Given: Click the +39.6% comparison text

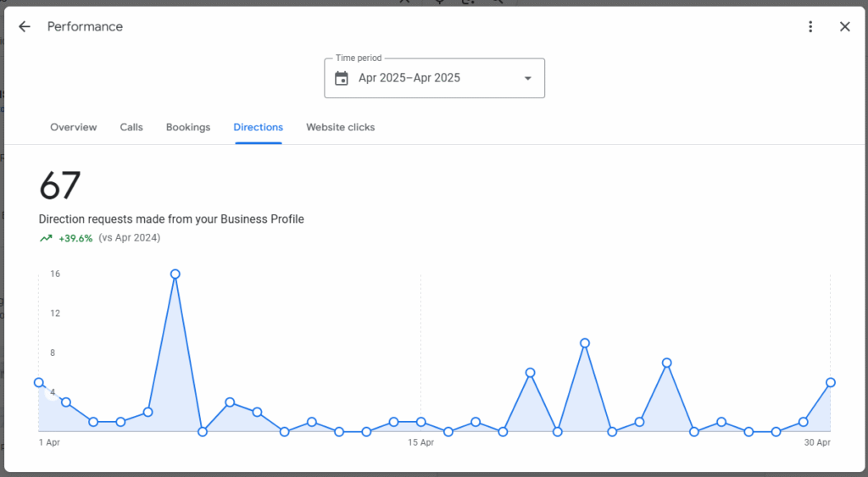Looking at the screenshot, I should pyautogui.click(x=75, y=239).
